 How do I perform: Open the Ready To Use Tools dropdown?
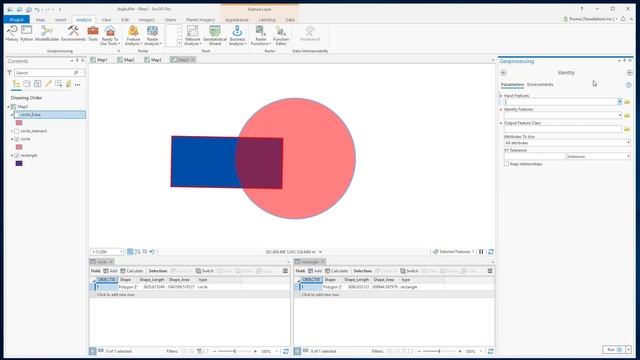[x=110, y=35]
